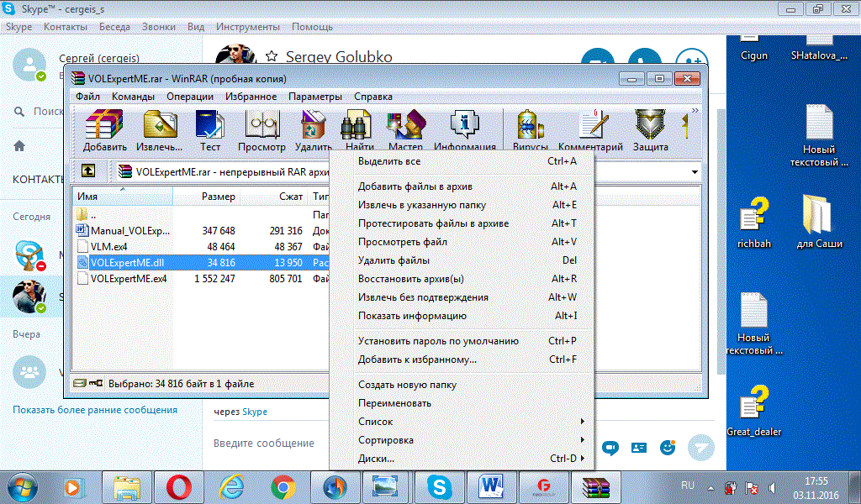The image size is (861, 504).
Task: Sort file list by Размер column
Action: [205, 197]
